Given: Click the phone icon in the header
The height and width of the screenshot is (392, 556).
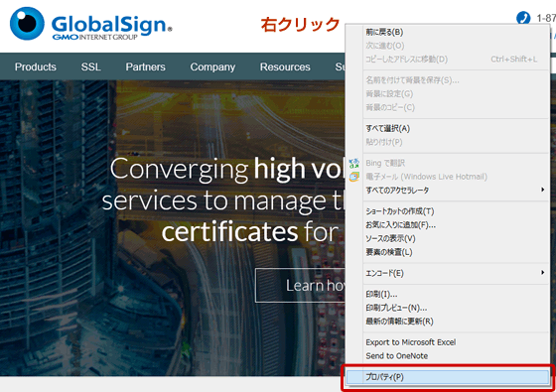Looking at the screenshot, I should click(523, 18).
